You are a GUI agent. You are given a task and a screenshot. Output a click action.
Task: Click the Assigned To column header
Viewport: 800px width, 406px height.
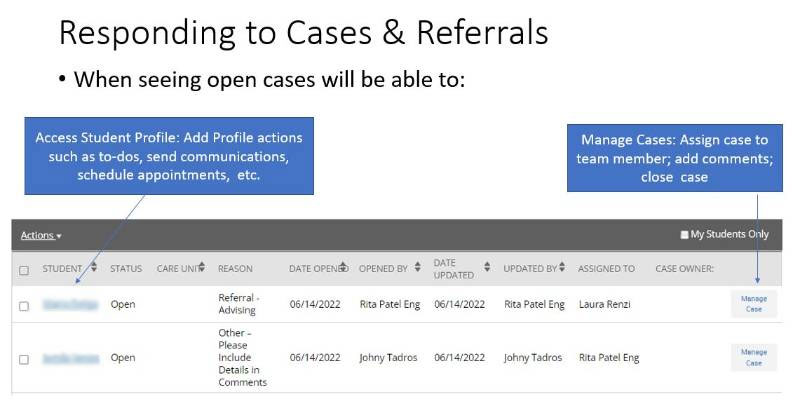tap(606, 269)
